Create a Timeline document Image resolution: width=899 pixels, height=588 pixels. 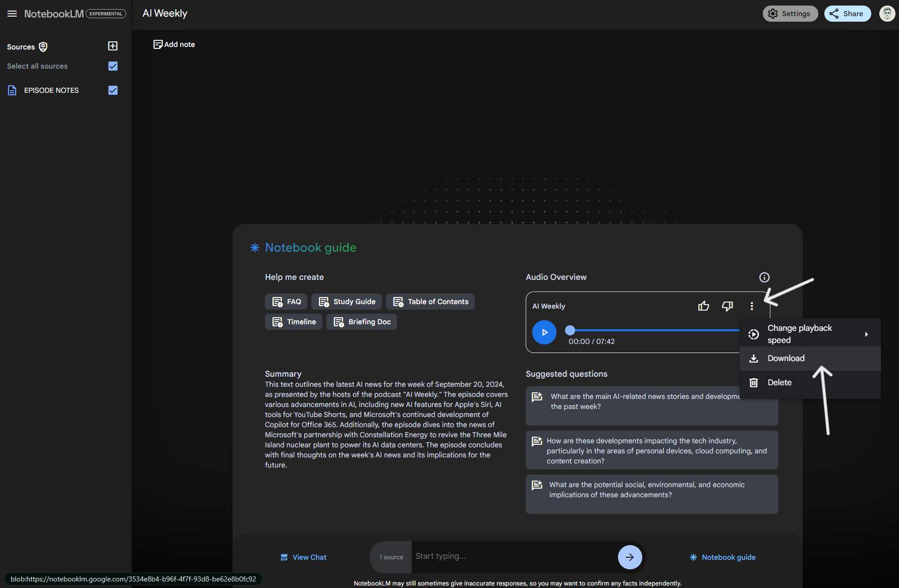click(294, 322)
